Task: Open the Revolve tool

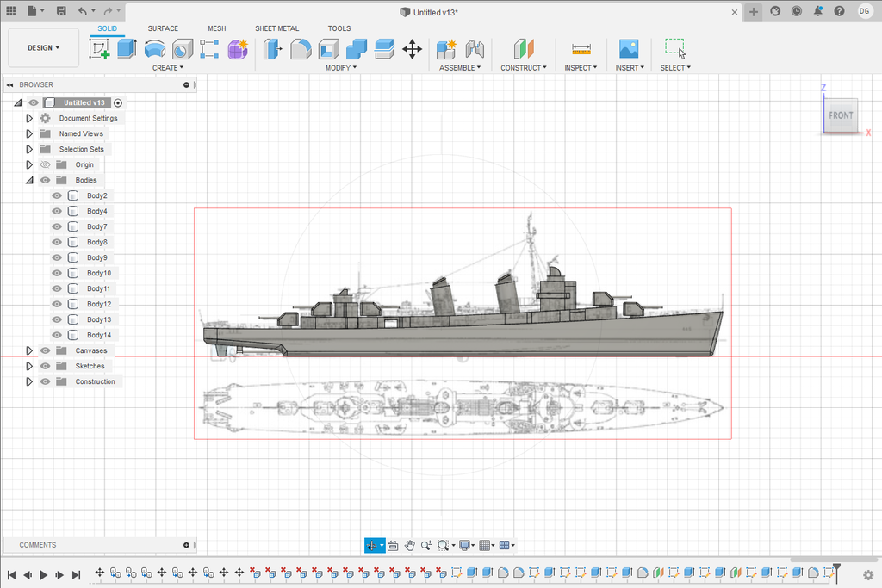Action: click(154, 49)
